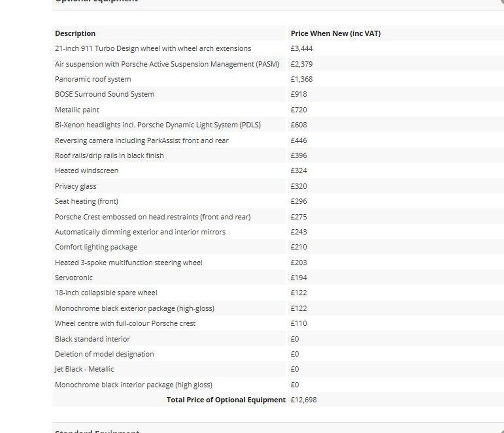
Task: Select the Total Price of Optional Equipment label
Action: coord(226,400)
